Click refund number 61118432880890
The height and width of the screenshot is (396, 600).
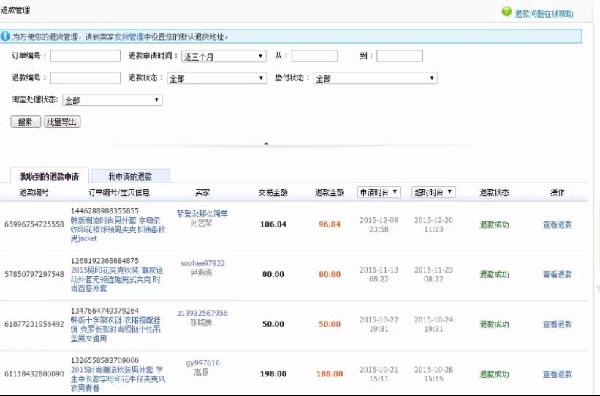click(x=34, y=374)
